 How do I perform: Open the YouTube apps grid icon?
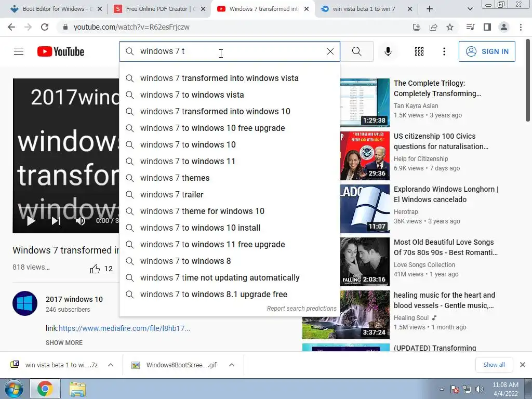[419, 51]
